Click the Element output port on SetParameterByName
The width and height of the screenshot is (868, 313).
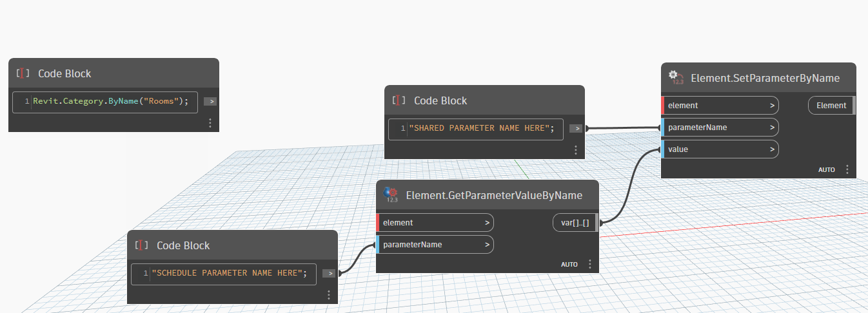click(x=831, y=105)
